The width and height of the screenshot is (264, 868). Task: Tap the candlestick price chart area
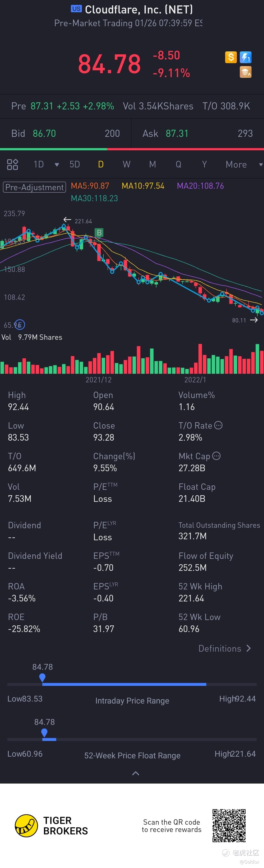coord(132,270)
